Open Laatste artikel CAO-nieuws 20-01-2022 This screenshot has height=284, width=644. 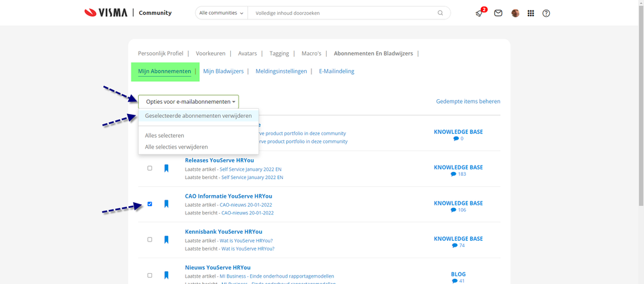(246, 205)
